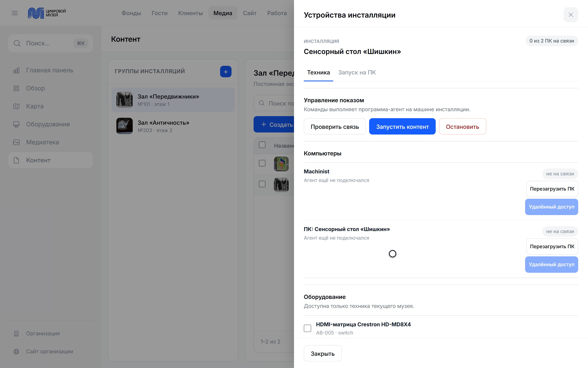Click the sidebar Поиск... input field
Viewport: 588px width, 368px height.
(x=51, y=43)
